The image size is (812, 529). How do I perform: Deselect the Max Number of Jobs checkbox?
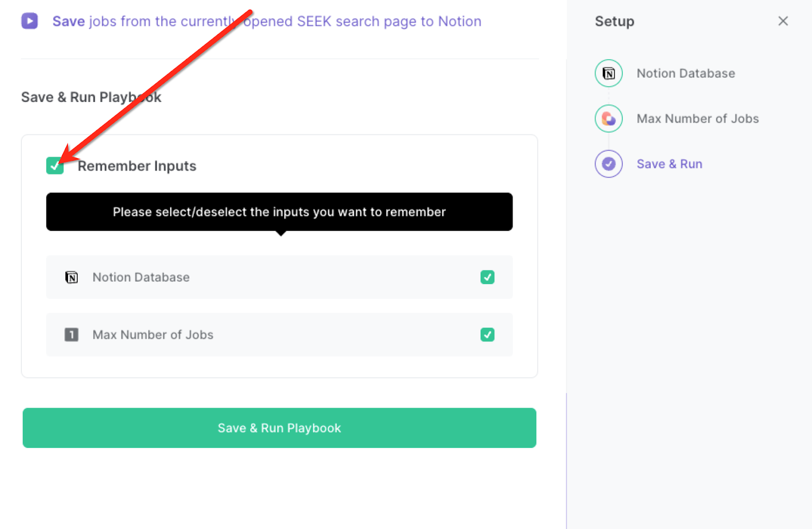(x=487, y=335)
